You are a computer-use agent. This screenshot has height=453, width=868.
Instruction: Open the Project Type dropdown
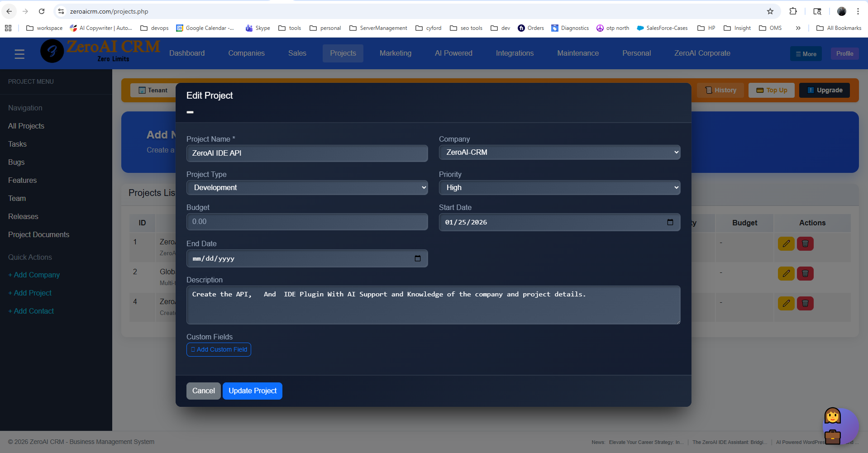click(307, 188)
